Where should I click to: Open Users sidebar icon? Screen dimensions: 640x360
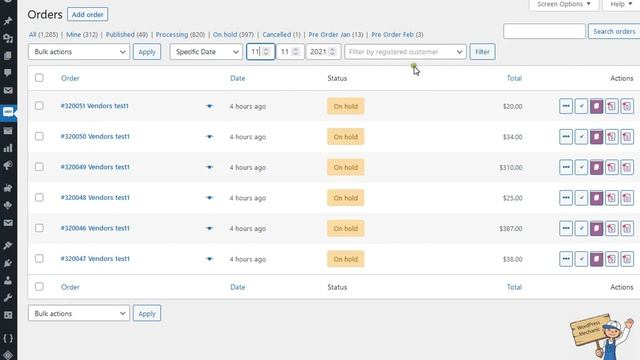click(x=8, y=280)
